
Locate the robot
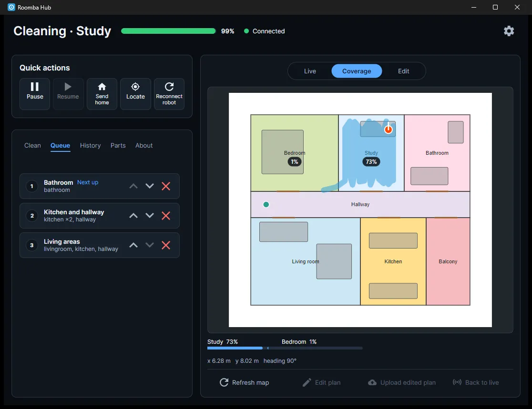point(135,94)
